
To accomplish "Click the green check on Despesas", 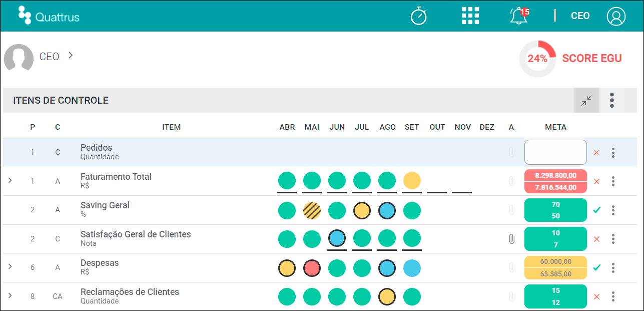I will [596, 268].
